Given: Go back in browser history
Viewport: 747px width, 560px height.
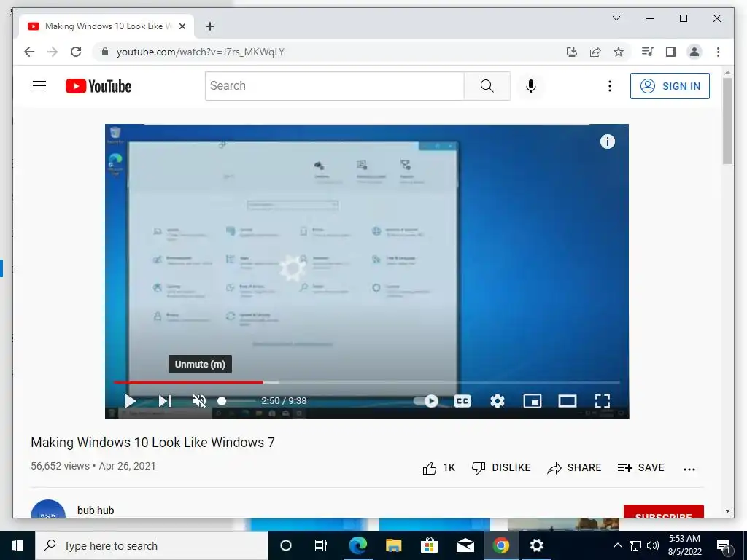Looking at the screenshot, I should 29,52.
